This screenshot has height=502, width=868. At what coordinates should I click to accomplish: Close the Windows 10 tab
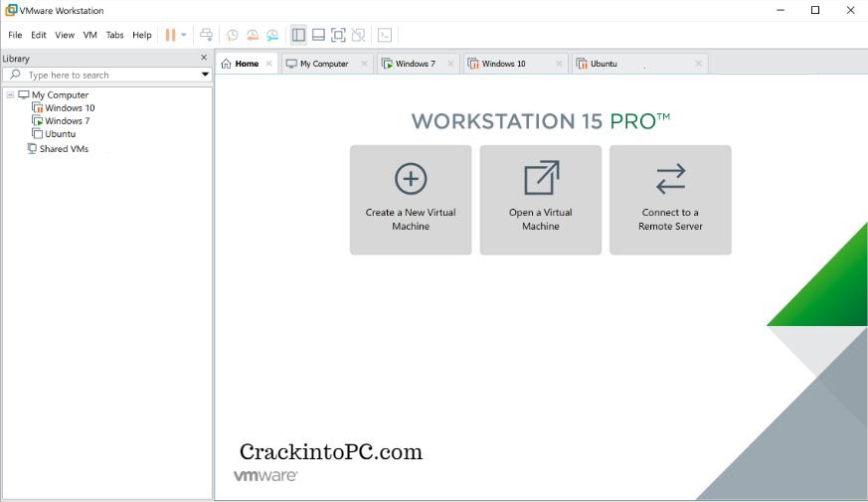pyautogui.click(x=559, y=64)
